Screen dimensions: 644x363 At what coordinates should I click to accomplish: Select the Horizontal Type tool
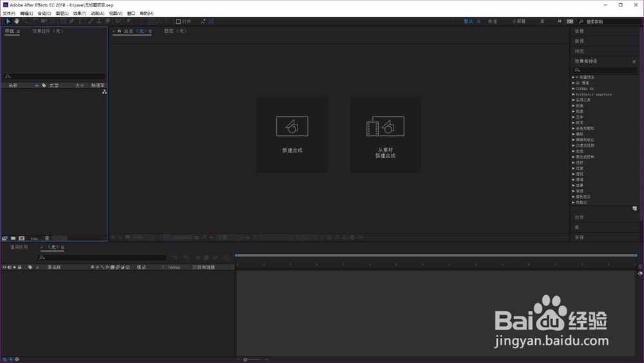tap(80, 21)
